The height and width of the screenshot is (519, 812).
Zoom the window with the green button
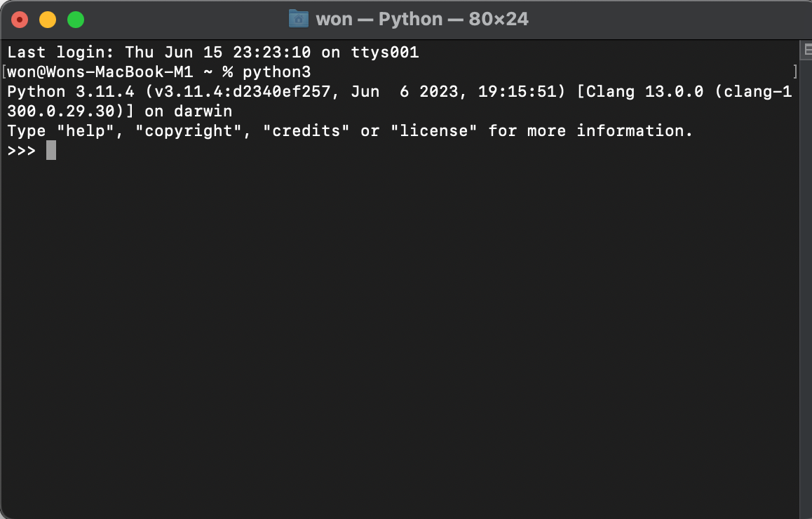(76, 20)
